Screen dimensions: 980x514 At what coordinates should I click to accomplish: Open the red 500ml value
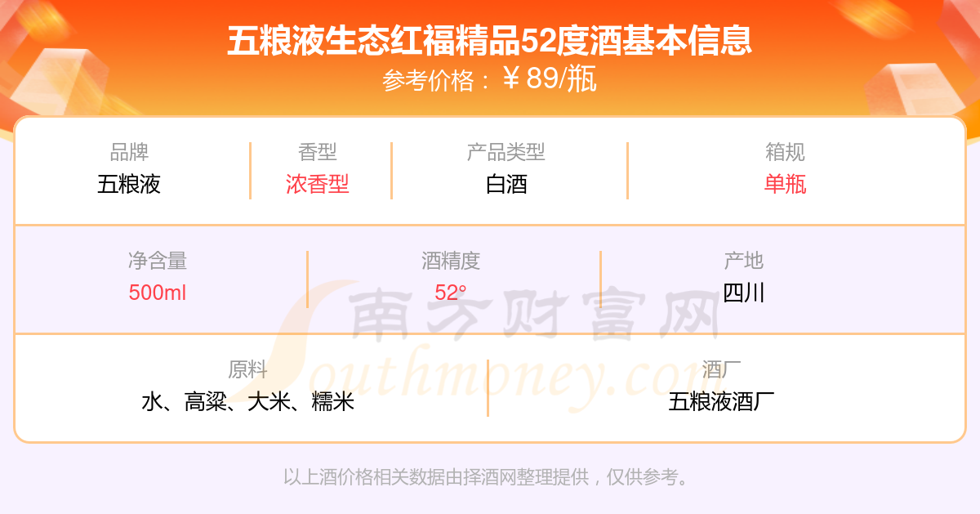[158, 293]
